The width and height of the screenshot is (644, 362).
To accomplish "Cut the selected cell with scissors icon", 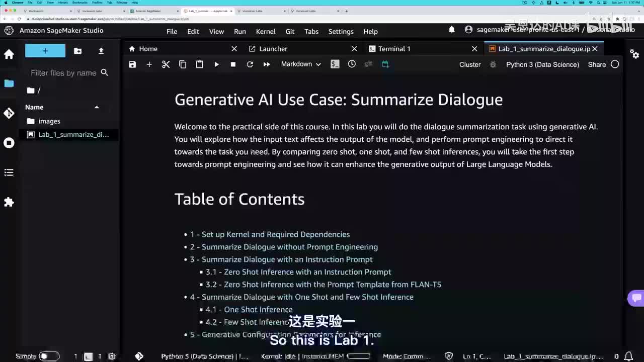I will [166, 64].
